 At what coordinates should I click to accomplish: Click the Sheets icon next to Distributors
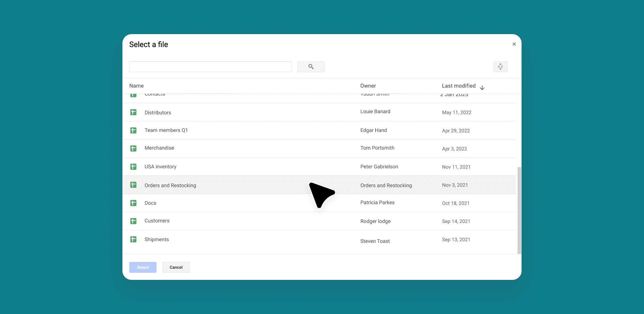tap(133, 112)
